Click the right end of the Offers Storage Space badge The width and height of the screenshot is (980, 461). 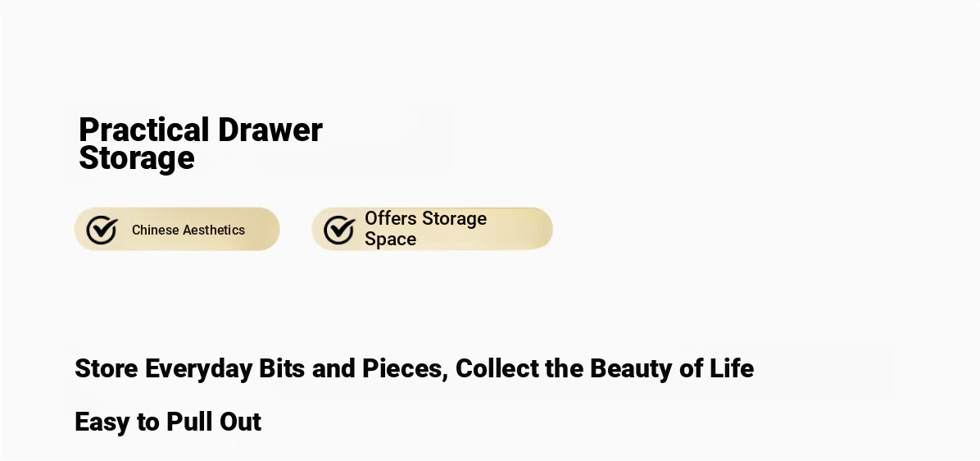coord(542,229)
